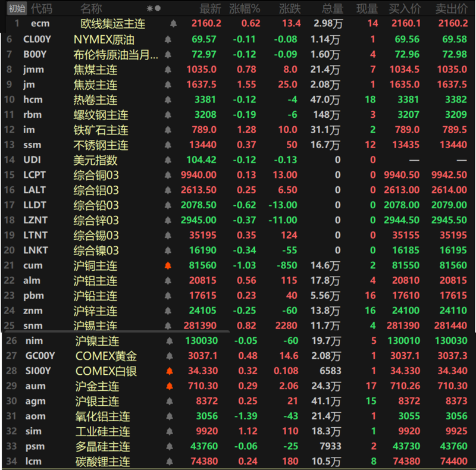Click the alert bell for 欧线集运主连
Screen dimensions: 476x470
pyautogui.click(x=173, y=23)
